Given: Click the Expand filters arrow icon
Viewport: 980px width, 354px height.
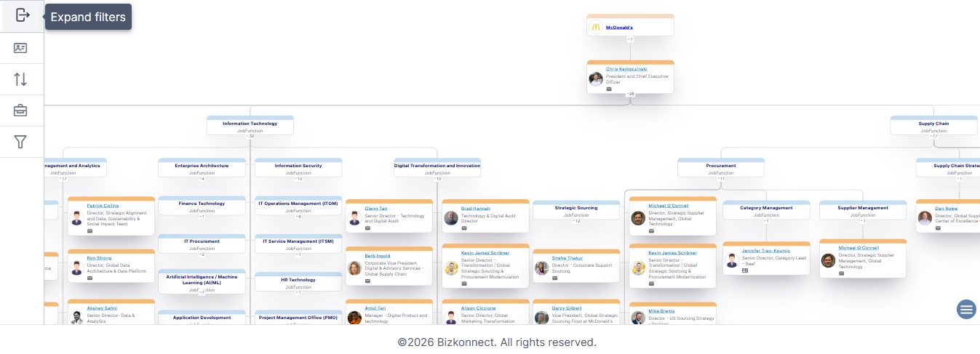Looking at the screenshot, I should (x=22, y=15).
